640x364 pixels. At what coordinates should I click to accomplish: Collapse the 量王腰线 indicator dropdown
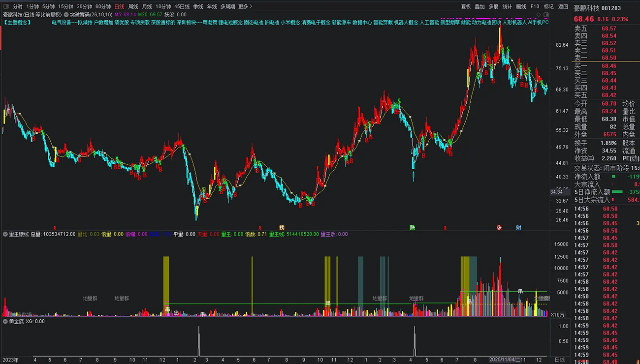[x=5, y=235]
